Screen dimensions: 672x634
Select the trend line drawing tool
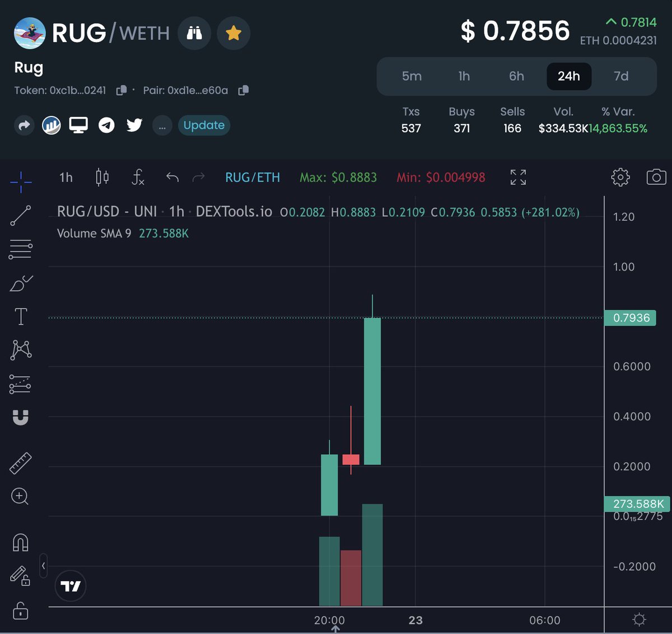click(x=21, y=216)
